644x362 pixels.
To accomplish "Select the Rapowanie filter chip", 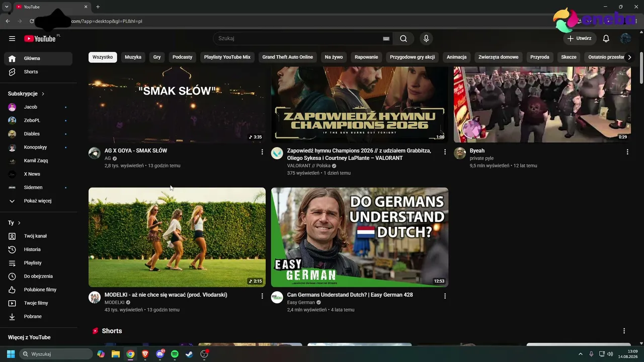I will (366, 57).
